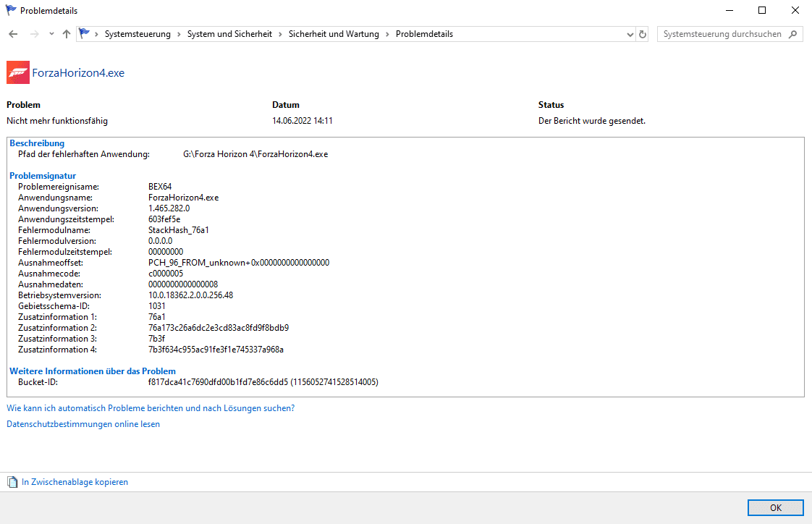
Task: Click the flag icon in the address bar
Action: [84, 34]
